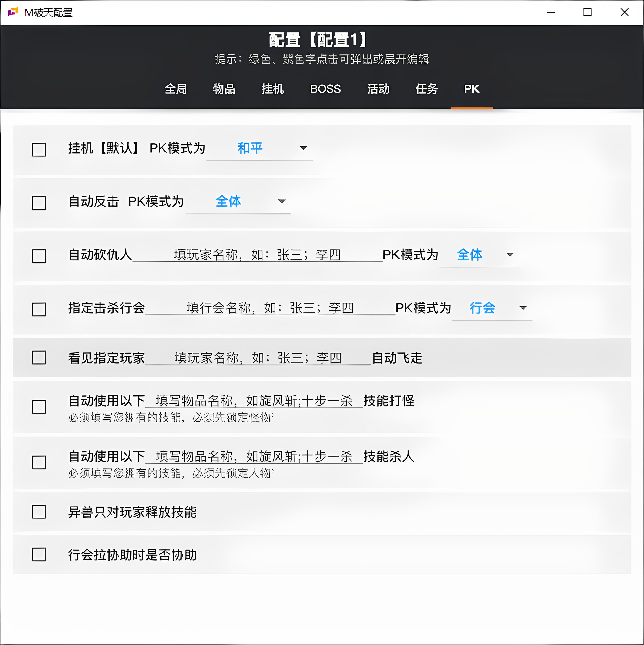Minimize the M破天配置 window
Image resolution: width=644 pixels, height=645 pixels.
click(551, 12)
